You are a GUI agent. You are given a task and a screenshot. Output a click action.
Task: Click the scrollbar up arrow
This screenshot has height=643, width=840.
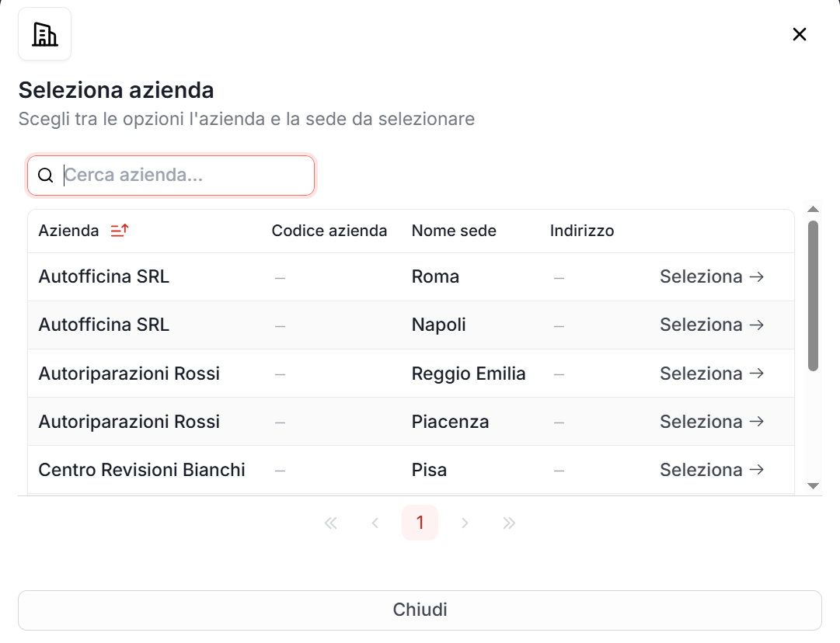(x=814, y=207)
